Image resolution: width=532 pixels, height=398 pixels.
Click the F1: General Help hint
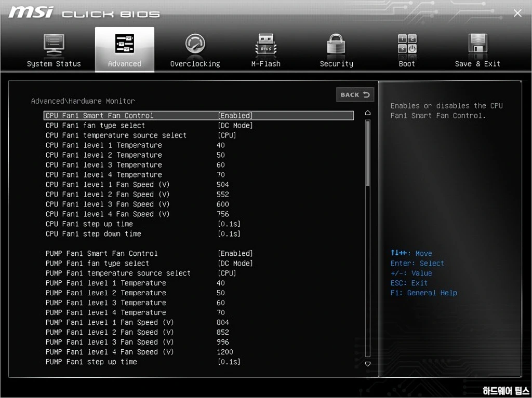click(423, 293)
